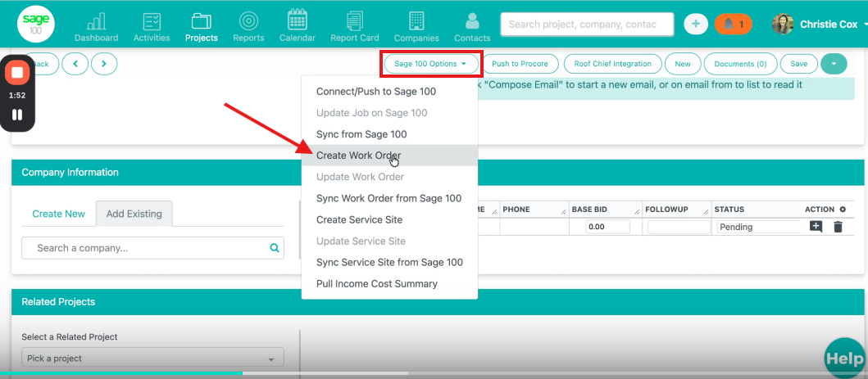
Task: Open the notifications bell with 1 alert
Action: 733,24
